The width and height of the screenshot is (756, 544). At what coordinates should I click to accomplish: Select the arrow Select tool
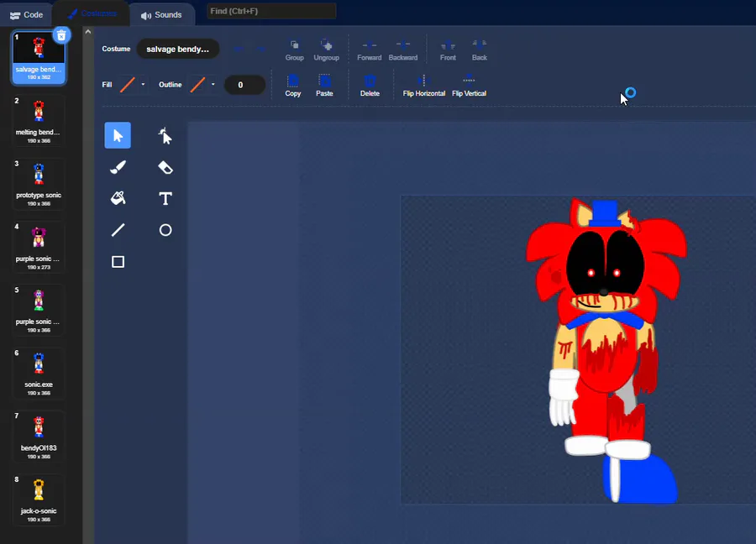pos(118,135)
